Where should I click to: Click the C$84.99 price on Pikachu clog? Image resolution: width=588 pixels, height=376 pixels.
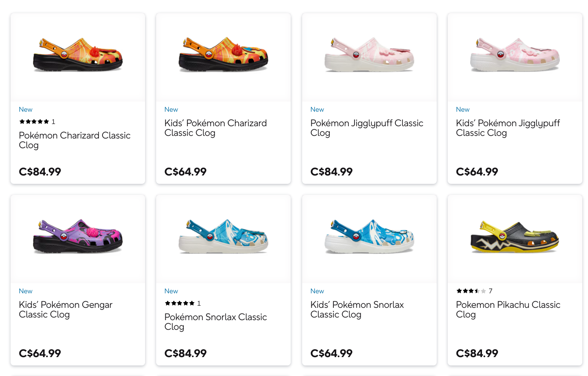(x=477, y=354)
